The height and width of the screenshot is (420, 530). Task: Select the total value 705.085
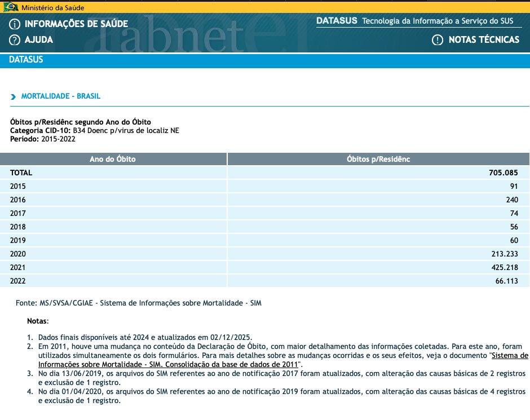pyautogui.click(x=503, y=173)
